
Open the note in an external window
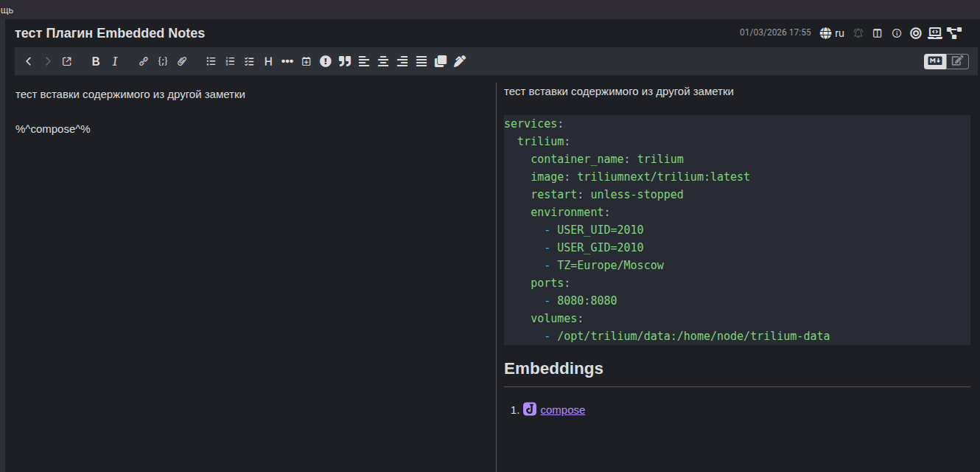[x=67, y=62]
